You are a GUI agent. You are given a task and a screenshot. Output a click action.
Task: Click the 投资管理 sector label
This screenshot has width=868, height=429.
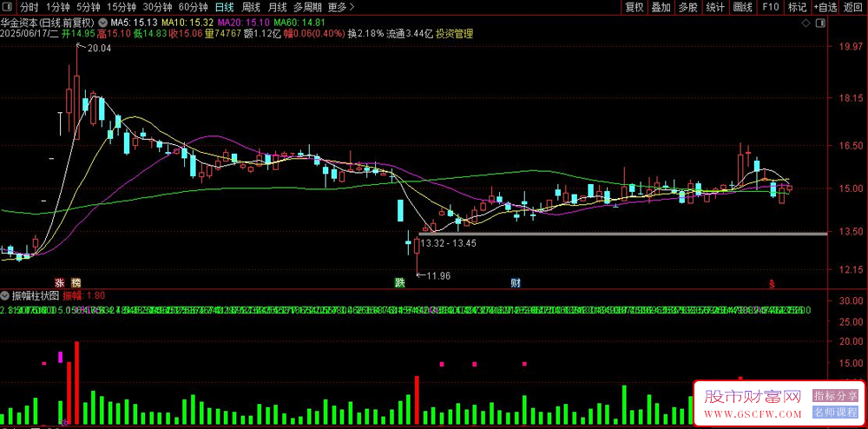(x=454, y=34)
